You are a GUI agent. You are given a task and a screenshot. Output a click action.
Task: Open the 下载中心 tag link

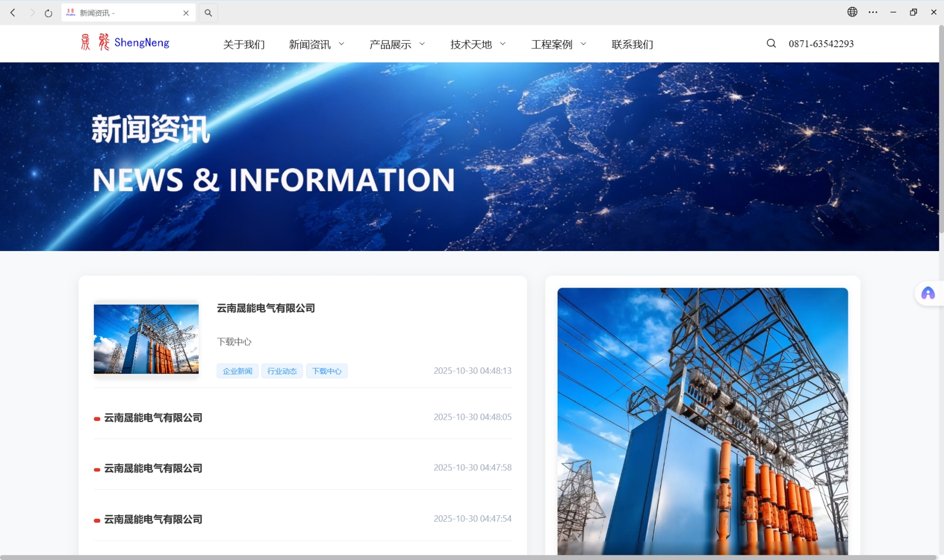pyautogui.click(x=326, y=371)
